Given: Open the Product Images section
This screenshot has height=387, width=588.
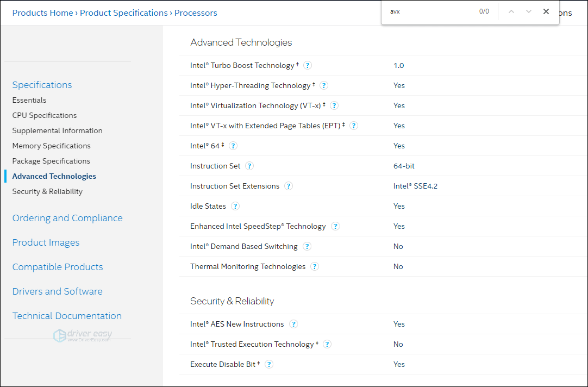Looking at the screenshot, I should click(46, 242).
